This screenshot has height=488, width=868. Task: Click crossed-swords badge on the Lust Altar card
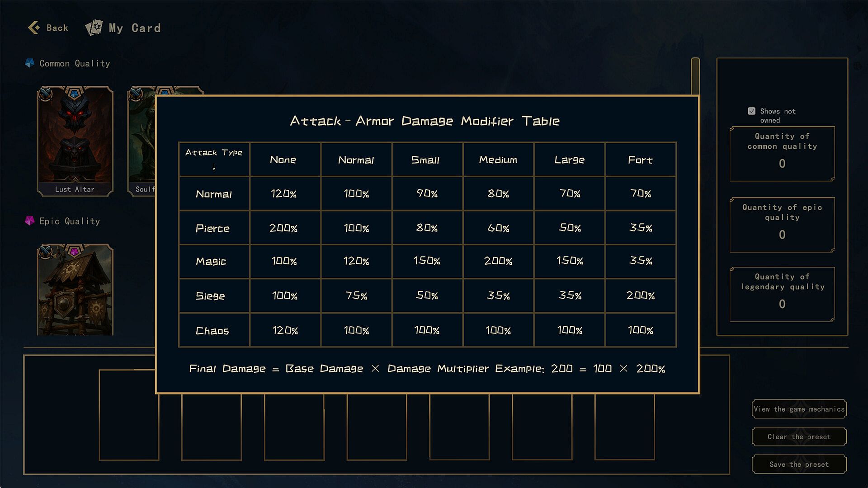pyautogui.click(x=45, y=94)
